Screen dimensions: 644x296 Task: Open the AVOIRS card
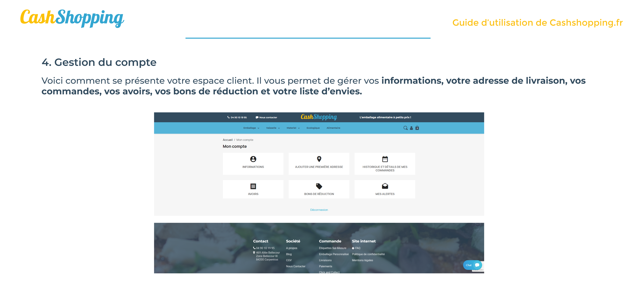(253, 189)
